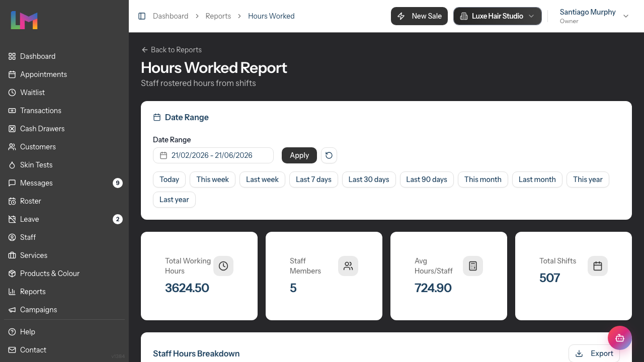Open Cash Drawers page
Screen dimensions: 644x362
[x=64, y=129]
